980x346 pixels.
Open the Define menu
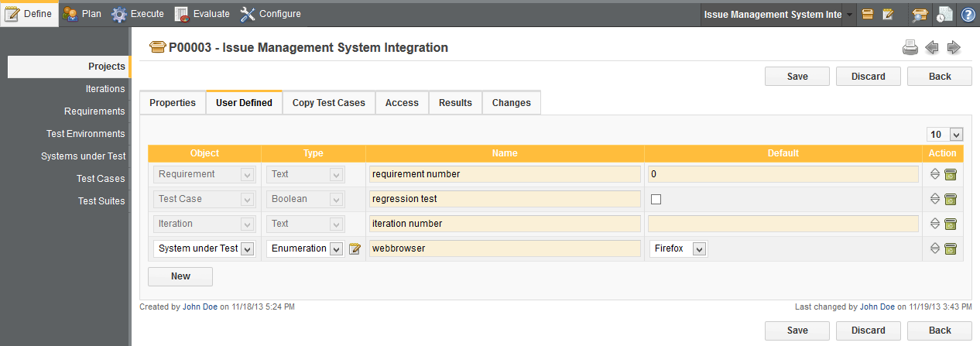[29, 14]
